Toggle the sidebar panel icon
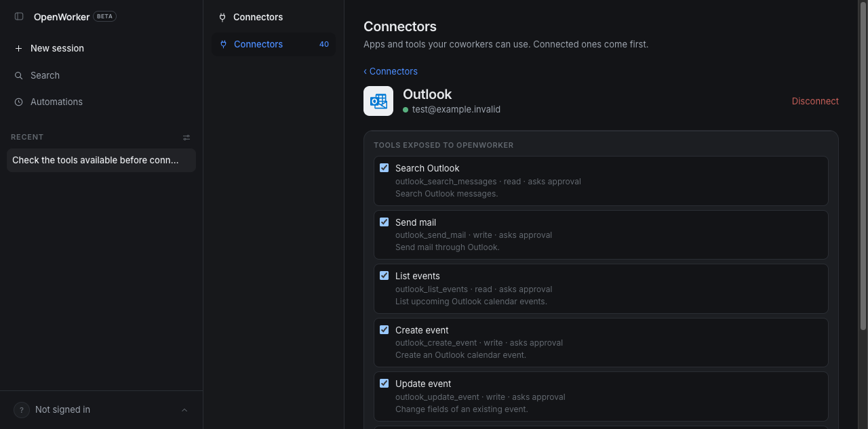This screenshot has width=868, height=429. click(x=19, y=16)
